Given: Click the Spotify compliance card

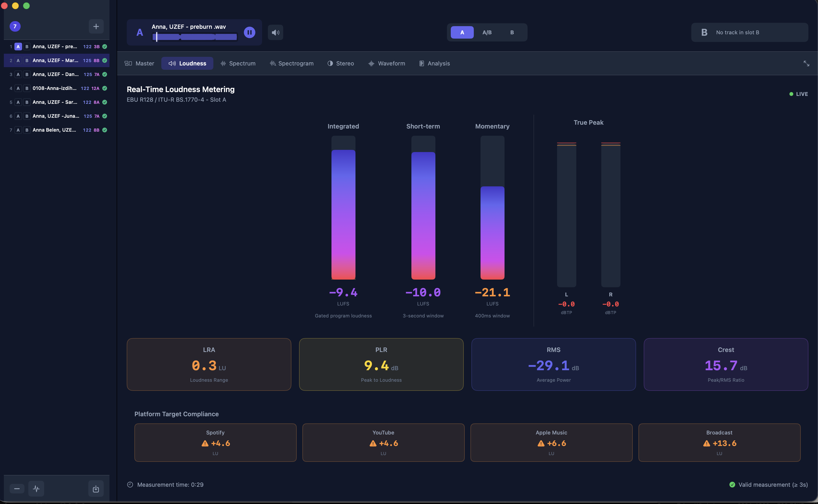Looking at the screenshot, I should pyautogui.click(x=215, y=442).
